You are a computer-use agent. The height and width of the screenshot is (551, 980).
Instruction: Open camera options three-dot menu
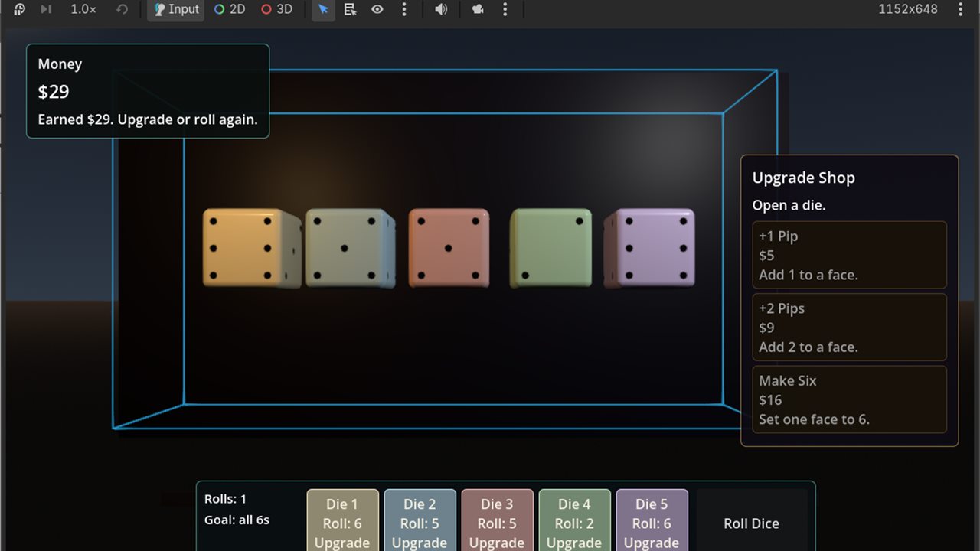point(505,9)
